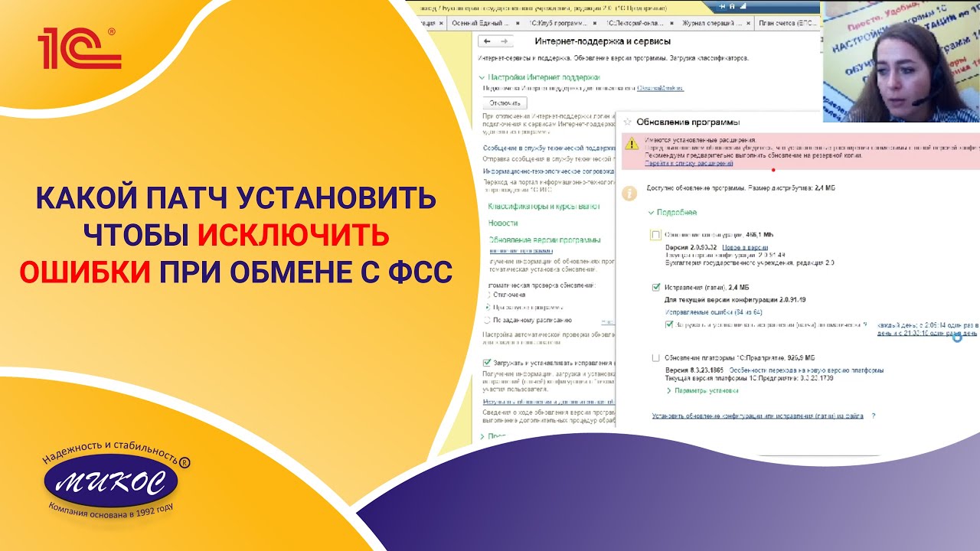The height and width of the screenshot is (551, 980).
Task: Select По заданному расписанию radio option
Action: click(487, 320)
